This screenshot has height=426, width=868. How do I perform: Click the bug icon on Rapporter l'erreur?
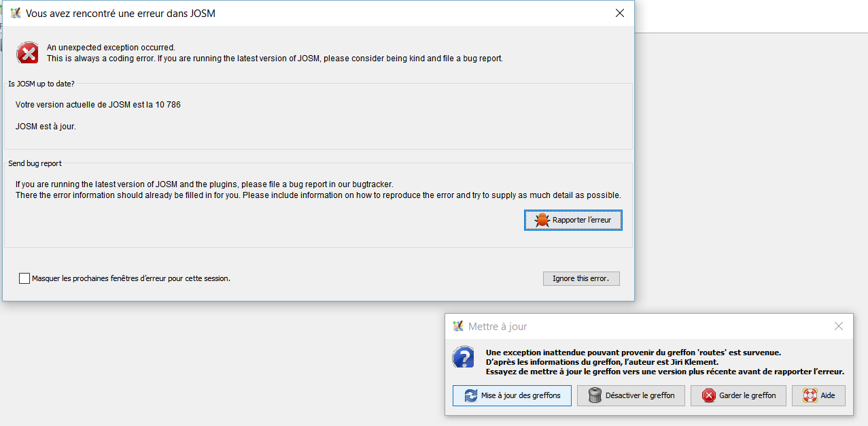click(542, 220)
